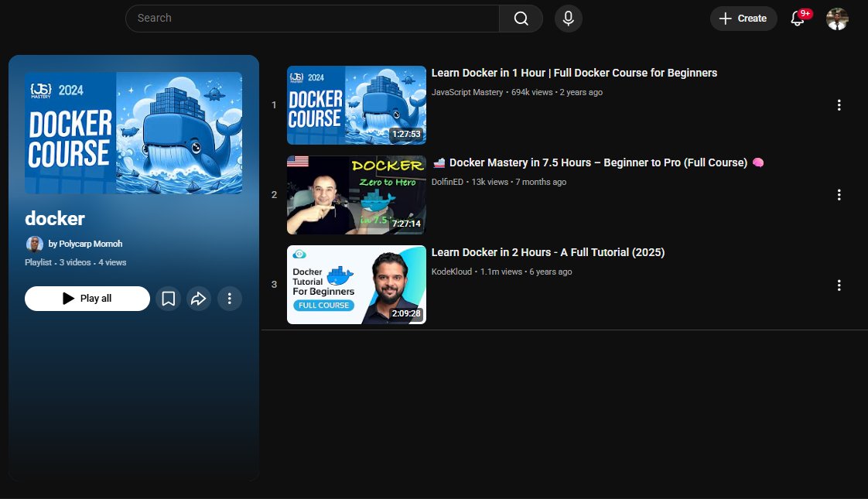The height and width of the screenshot is (499, 868).
Task: Click the '3 videos' playlist count text
Action: (x=75, y=262)
